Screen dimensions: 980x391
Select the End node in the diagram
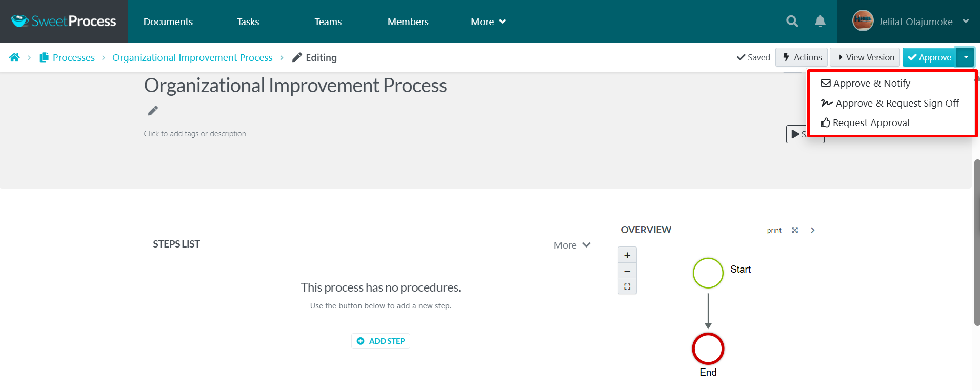[708, 349]
